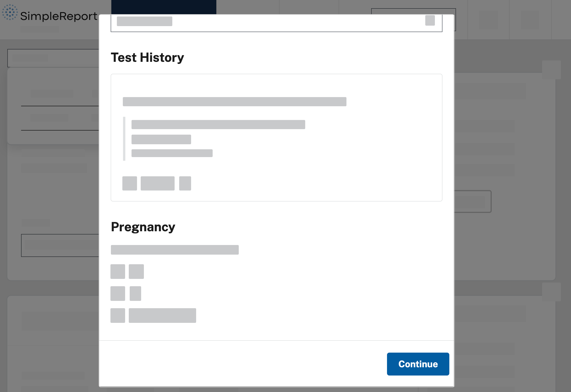Viewport: 571px width, 392px height.
Task: Select the first Pregnancy answer option
Action: click(x=118, y=271)
